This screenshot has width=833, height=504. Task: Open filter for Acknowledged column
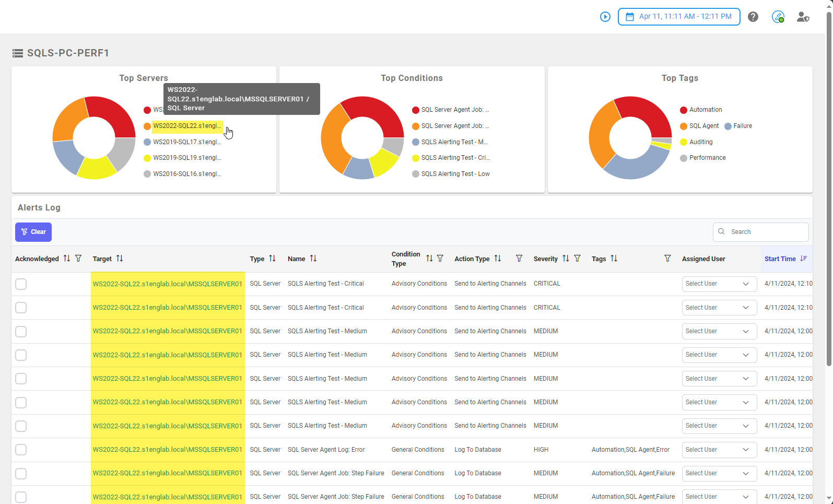pyautogui.click(x=78, y=259)
